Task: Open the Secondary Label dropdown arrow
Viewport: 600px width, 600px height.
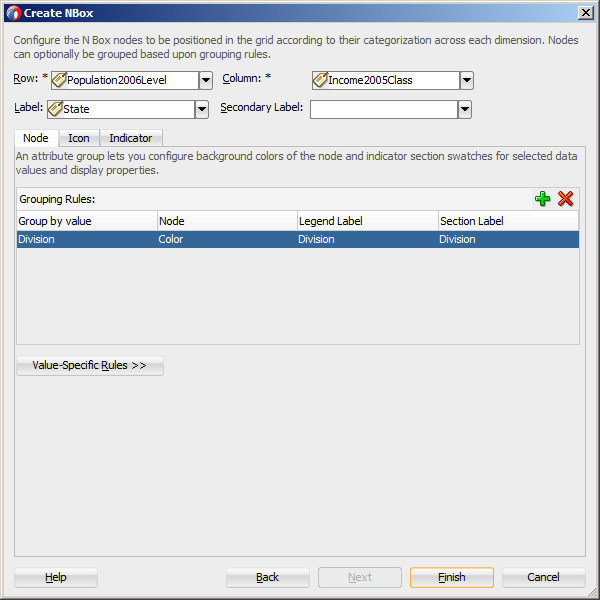Action: pyautogui.click(x=465, y=109)
